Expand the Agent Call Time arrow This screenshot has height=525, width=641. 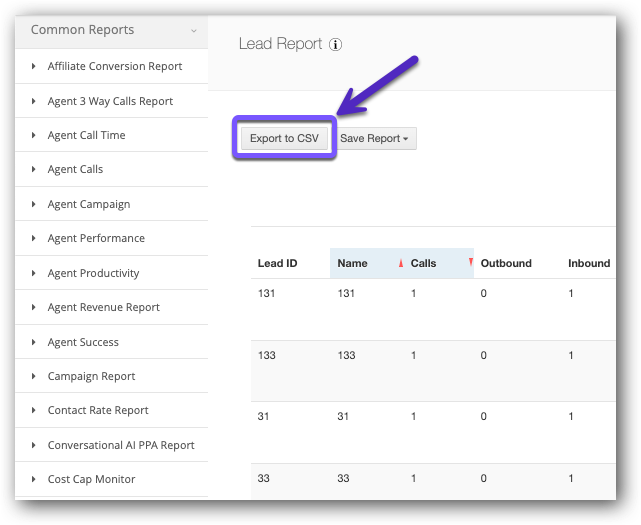tap(34, 135)
